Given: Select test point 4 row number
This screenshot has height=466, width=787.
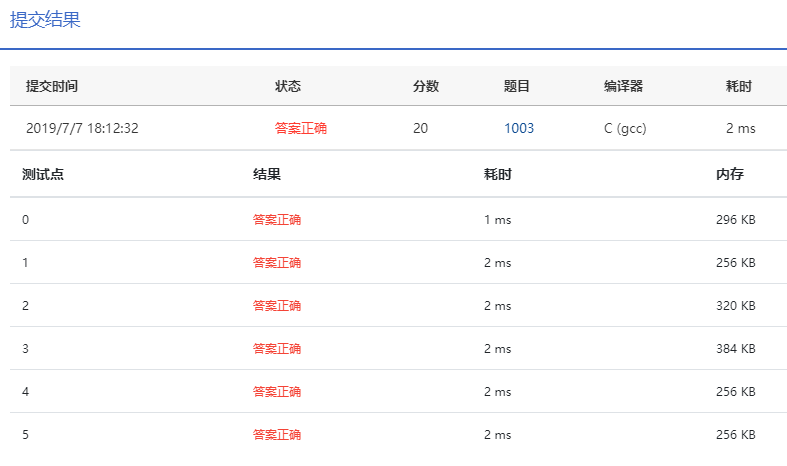Looking at the screenshot, I should [25, 392].
